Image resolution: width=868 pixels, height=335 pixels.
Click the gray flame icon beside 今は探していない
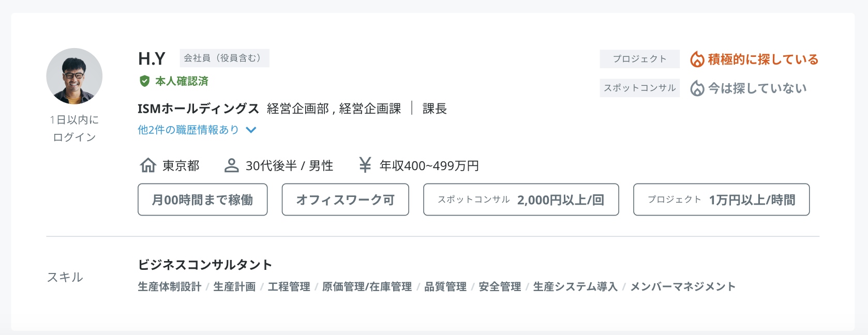(x=697, y=88)
